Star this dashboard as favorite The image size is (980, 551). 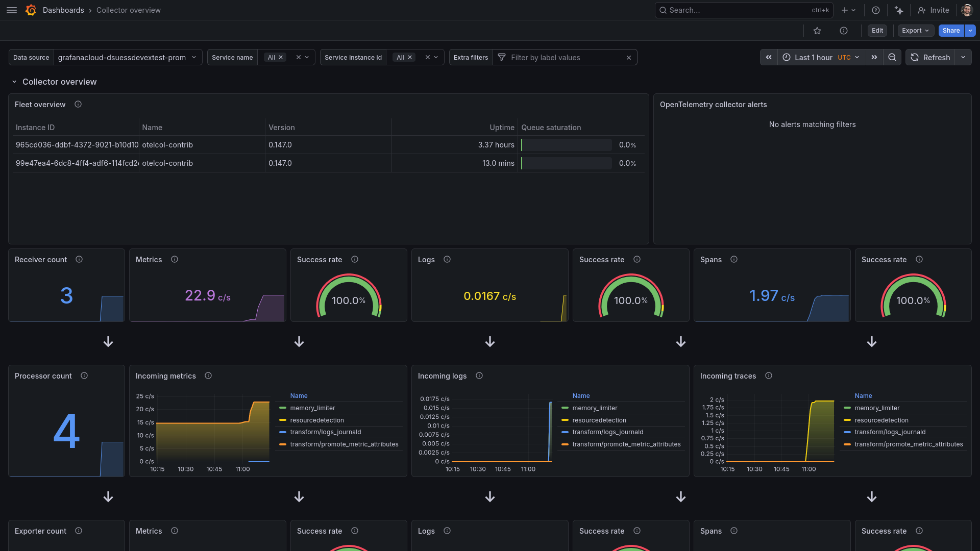pos(817,31)
